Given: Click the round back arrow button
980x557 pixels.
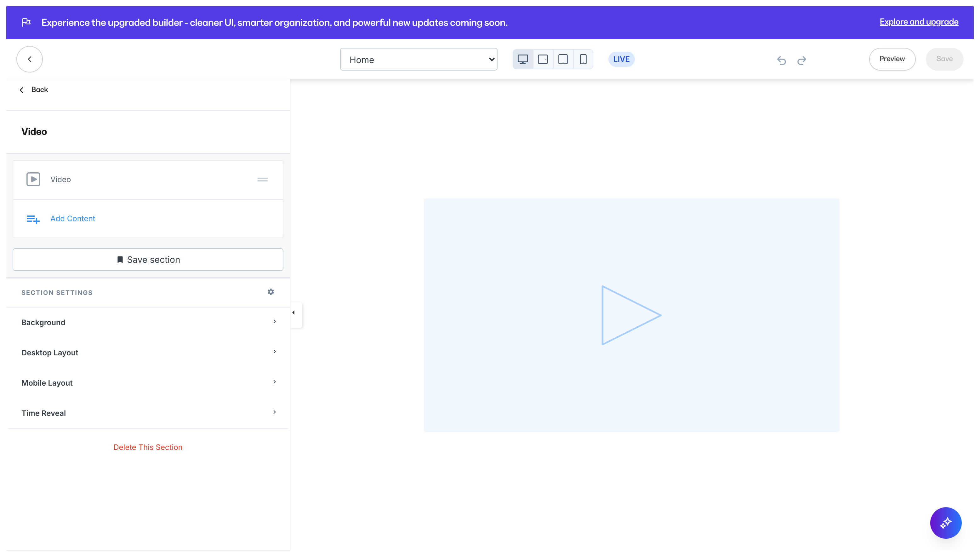Looking at the screenshot, I should point(29,59).
